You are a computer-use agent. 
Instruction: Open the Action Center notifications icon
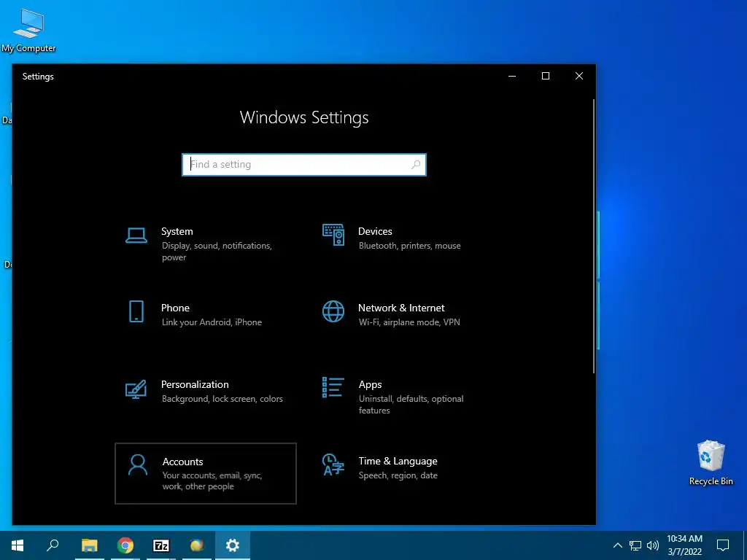(x=723, y=545)
